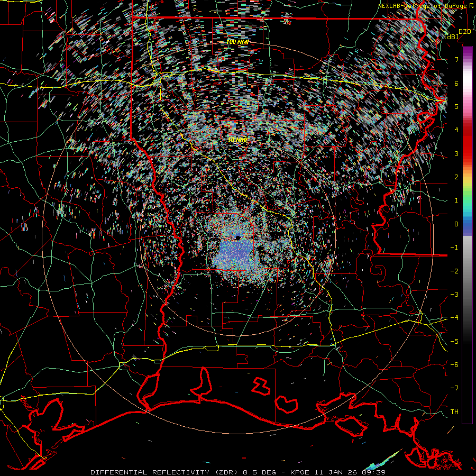Viewport: 476px width, 476px height.
Task: Click the DZD color scale title
Action: [x=465, y=32]
